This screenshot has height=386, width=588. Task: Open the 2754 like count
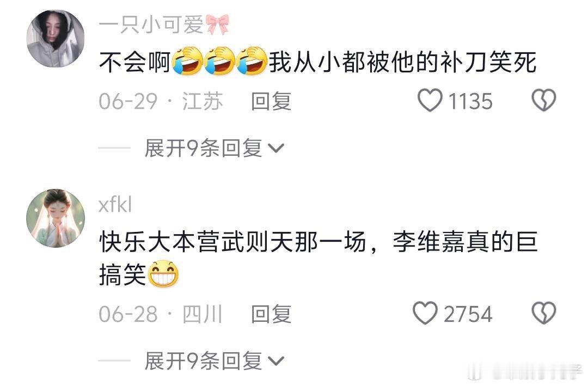[x=468, y=314]
